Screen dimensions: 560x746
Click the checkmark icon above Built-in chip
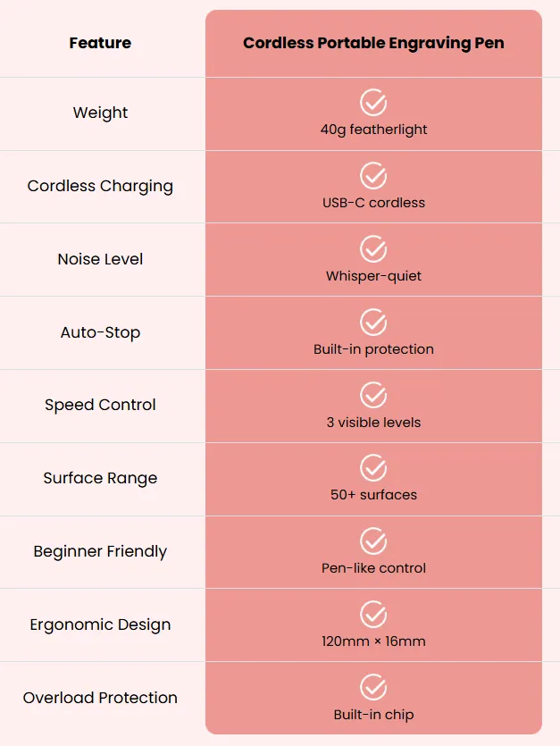click(x=373, y=687)
